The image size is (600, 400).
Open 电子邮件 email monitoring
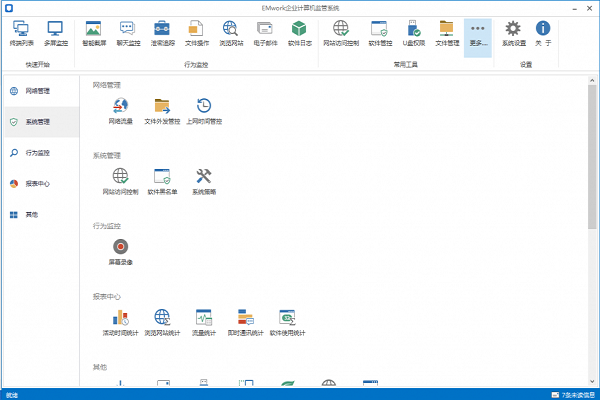(264, 34)
